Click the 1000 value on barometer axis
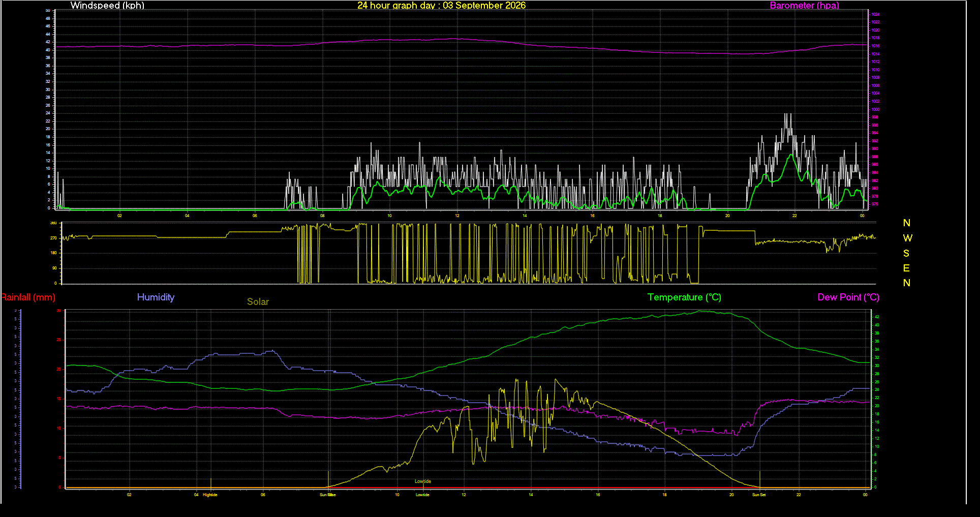 point(875,109)
